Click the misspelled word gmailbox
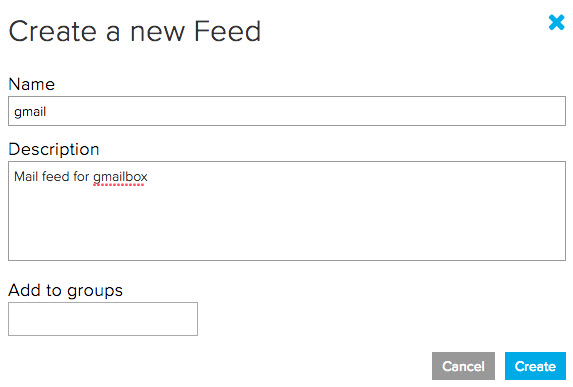This screenshot has width=573, height=387. 120,177
